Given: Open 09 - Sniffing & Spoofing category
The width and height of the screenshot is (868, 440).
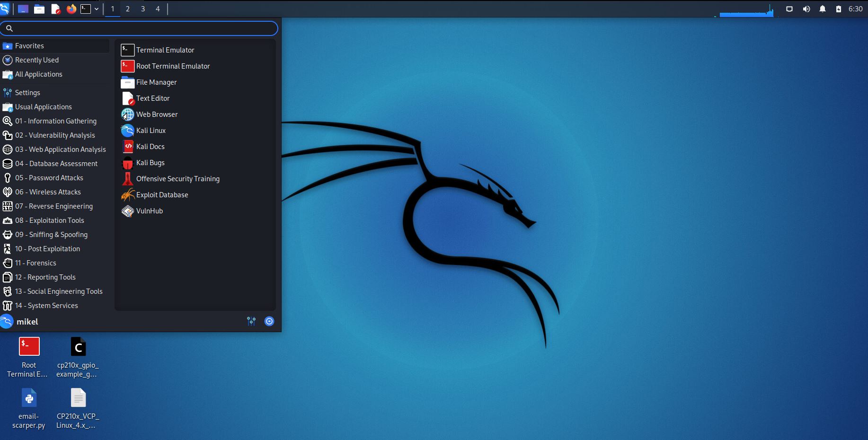Looking at the screenshot, I should (x=55, y=235).
